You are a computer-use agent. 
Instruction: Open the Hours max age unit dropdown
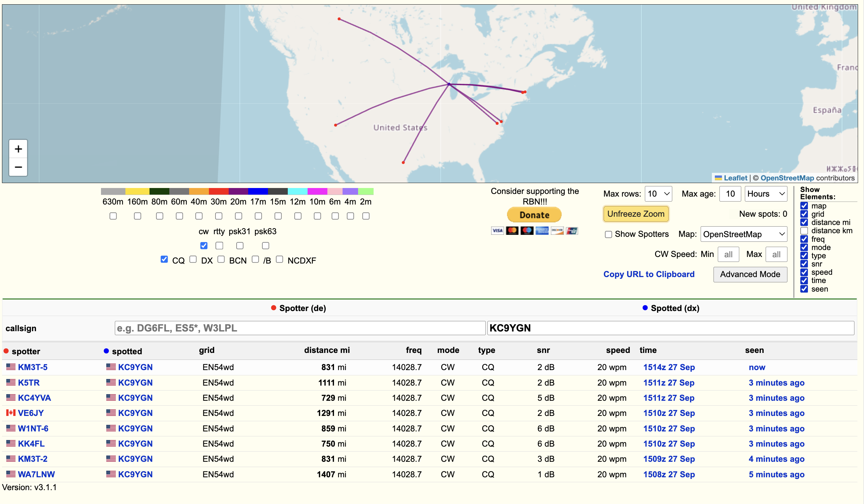click(x=766, y=194)
